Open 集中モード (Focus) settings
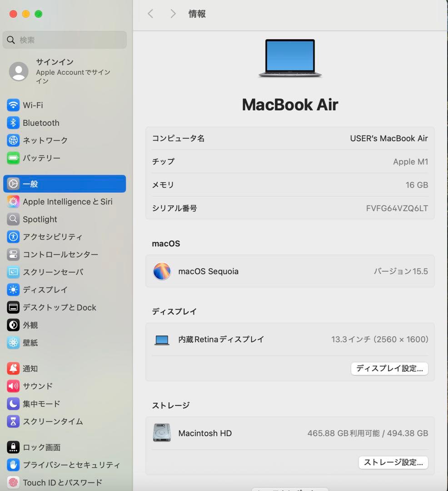Screen dimensions: 448x491 (x=43, y=404)
